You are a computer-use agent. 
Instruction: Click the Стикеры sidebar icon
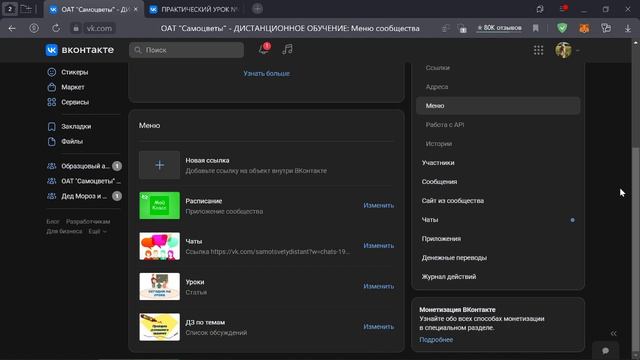[x=51, y=72]
